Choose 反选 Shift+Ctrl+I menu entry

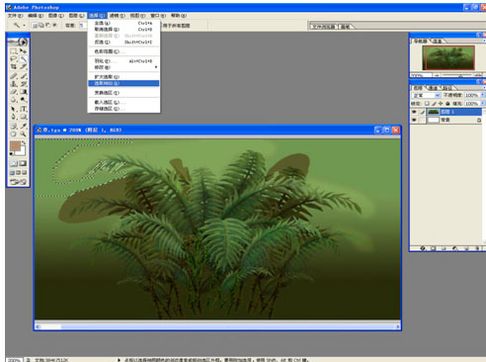pos(123,42)
